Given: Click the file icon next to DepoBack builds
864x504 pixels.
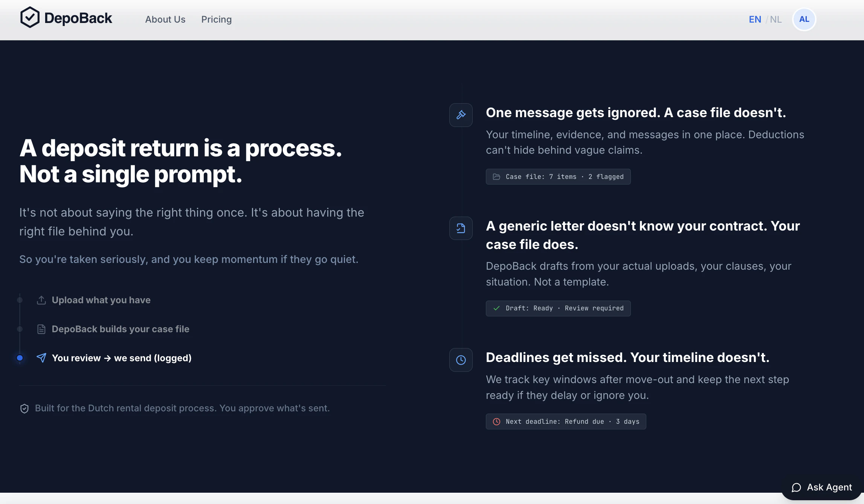Looking at the screenshot, I should click(x=41, y=329).
